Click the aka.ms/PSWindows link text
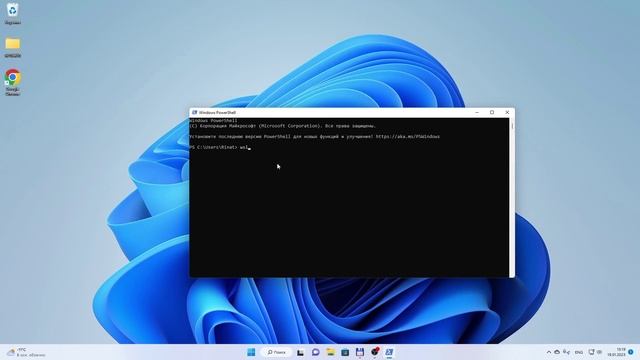The width and height of the screenshot is (640, 360). [x=407, y=137]
